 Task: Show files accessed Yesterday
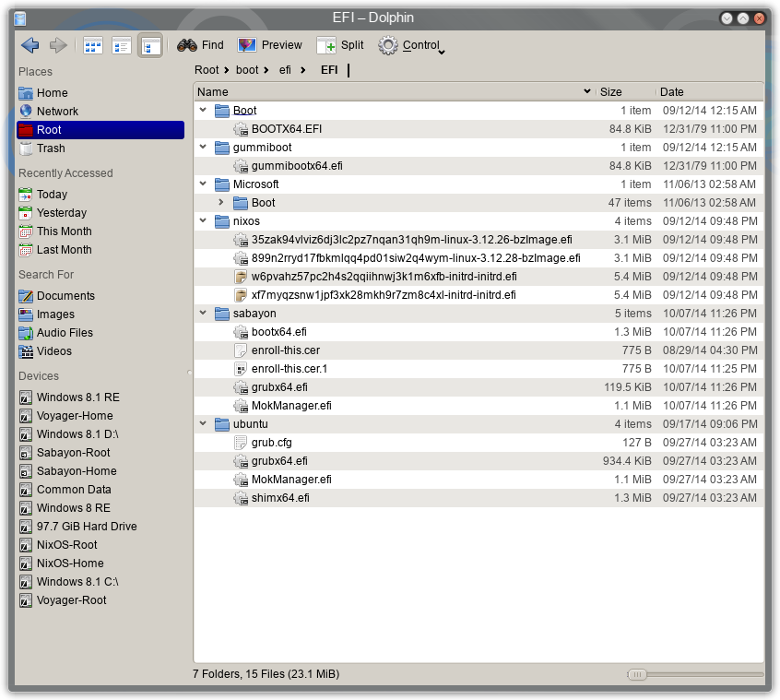coord(100,213)
